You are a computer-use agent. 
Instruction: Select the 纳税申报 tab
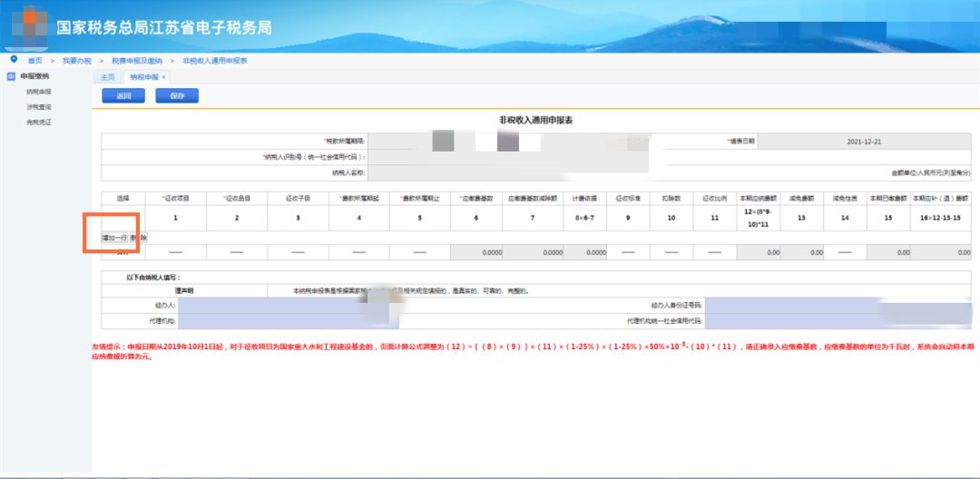click(x=142, y=77)
